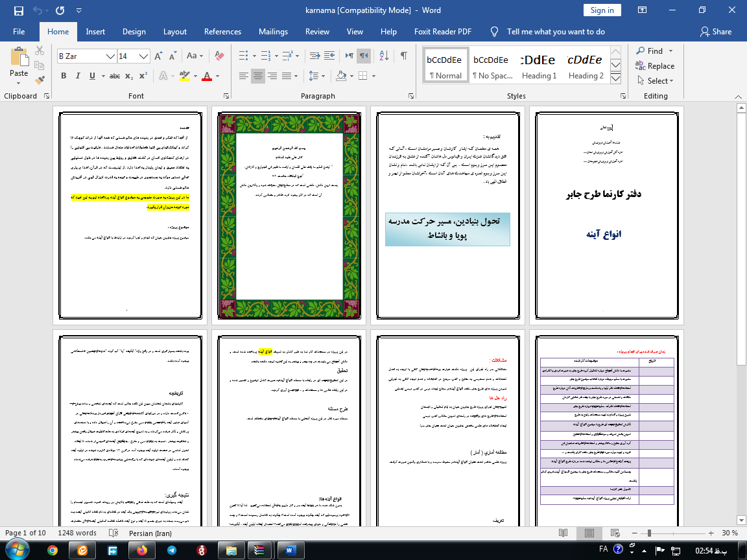Click the Save icon in title bar
The image size is (747, 560).
point(18,10)
